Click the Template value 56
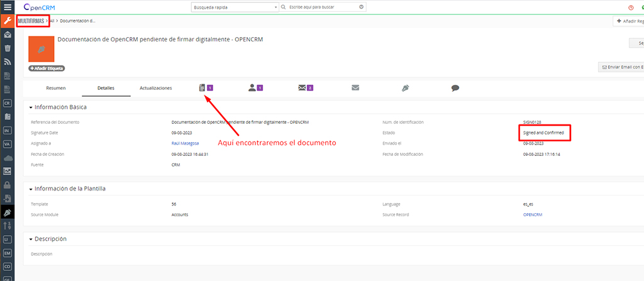This screenshot has width=644, height=281. (174, 204)
